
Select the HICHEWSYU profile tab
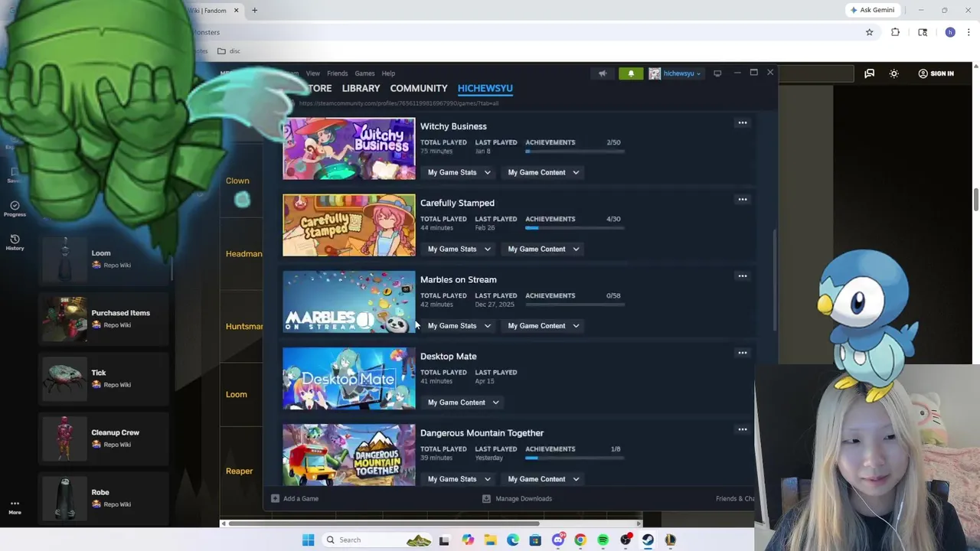point(485,88)
